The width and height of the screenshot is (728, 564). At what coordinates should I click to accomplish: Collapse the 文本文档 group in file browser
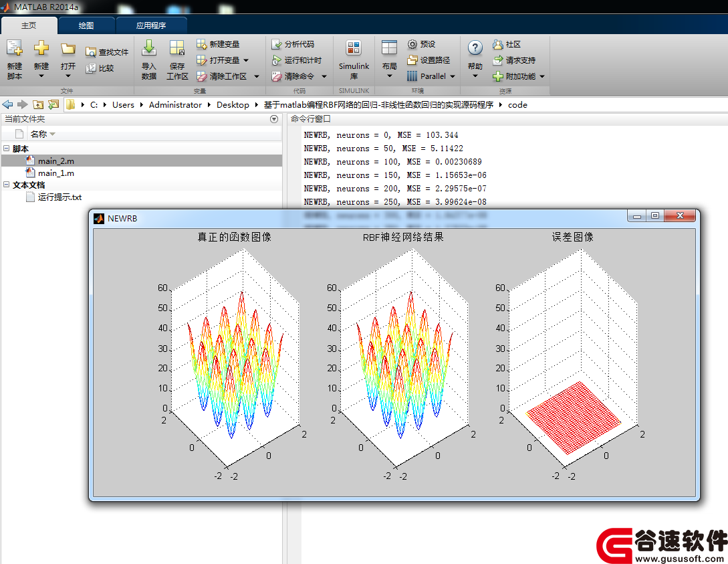tap(7, 185)
